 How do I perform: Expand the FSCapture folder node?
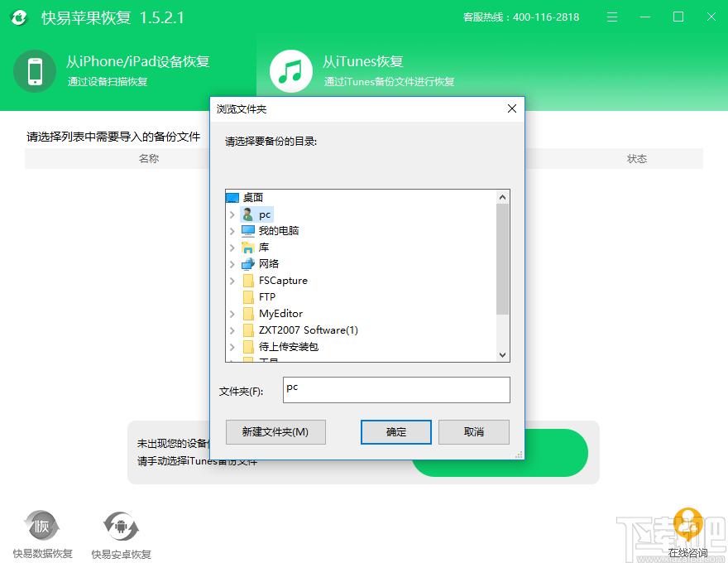(232, 281)
